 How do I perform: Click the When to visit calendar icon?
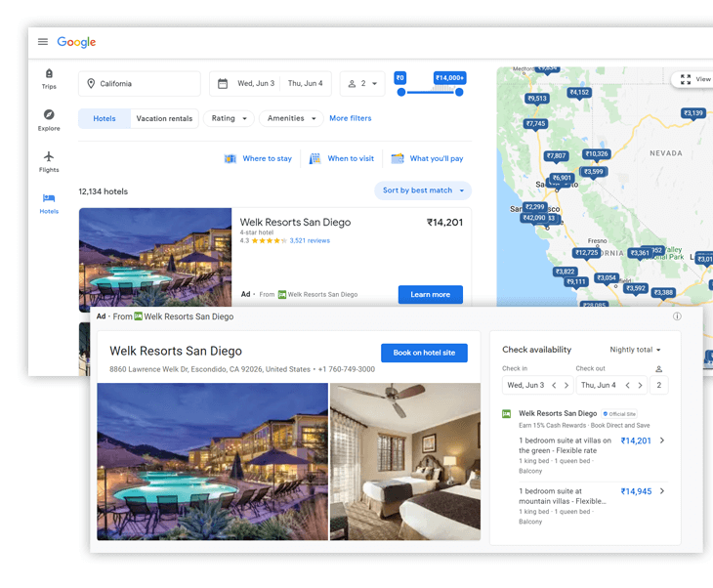click(315, 158)
